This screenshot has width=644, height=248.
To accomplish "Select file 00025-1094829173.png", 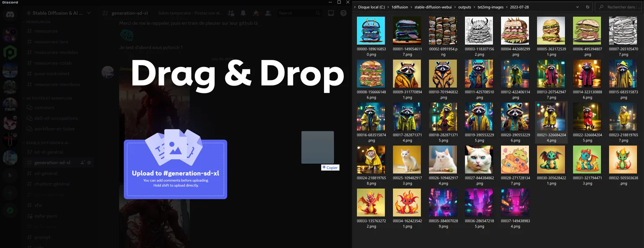I will 407,165.
